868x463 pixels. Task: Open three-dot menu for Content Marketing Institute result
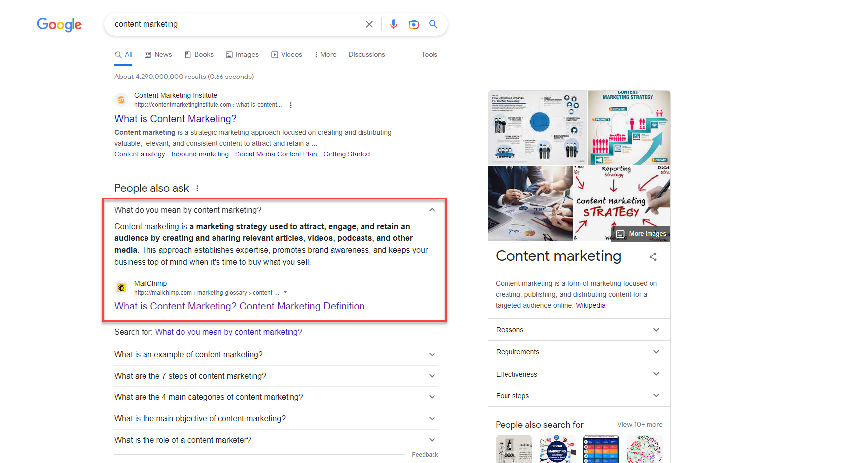pyautogui.click(x=291, y=105)
